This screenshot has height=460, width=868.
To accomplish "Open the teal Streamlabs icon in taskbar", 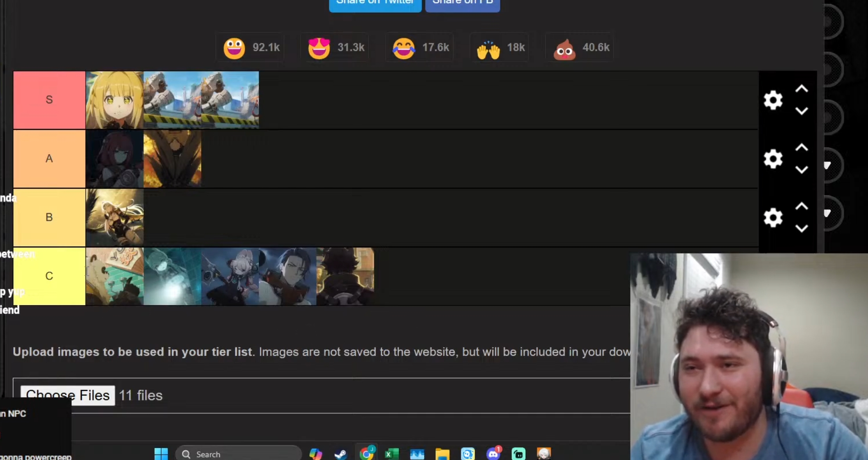I will tap(519, 454).
